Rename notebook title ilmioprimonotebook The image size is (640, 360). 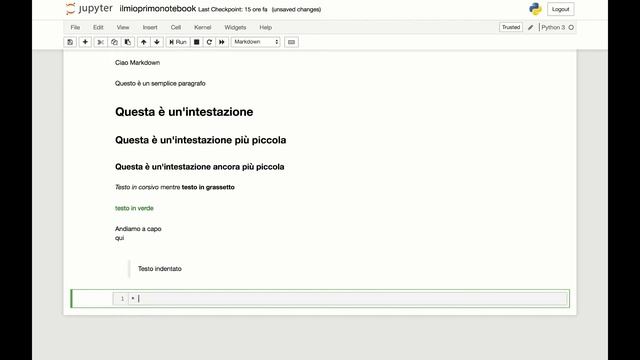pyautogui.click(x=158, y=9)
